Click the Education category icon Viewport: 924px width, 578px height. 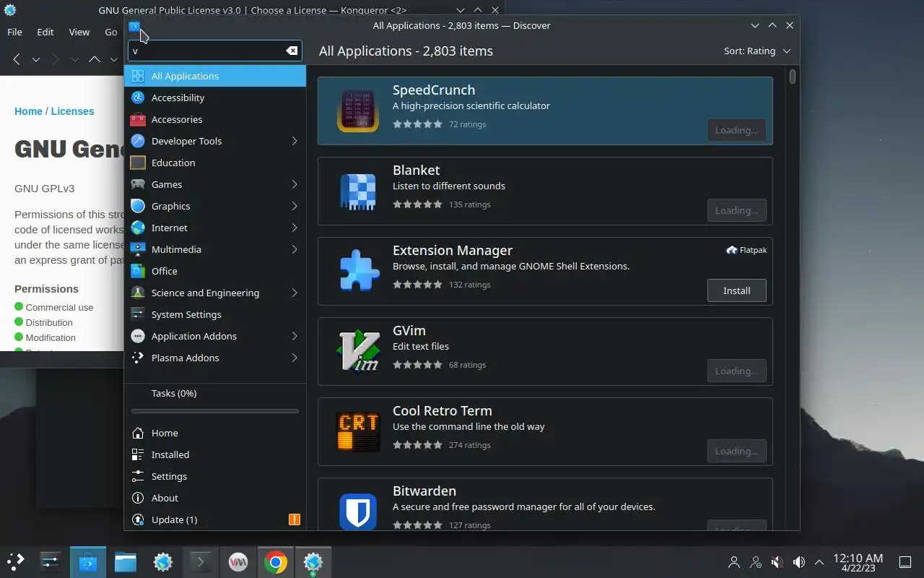[x=138, y=163]
